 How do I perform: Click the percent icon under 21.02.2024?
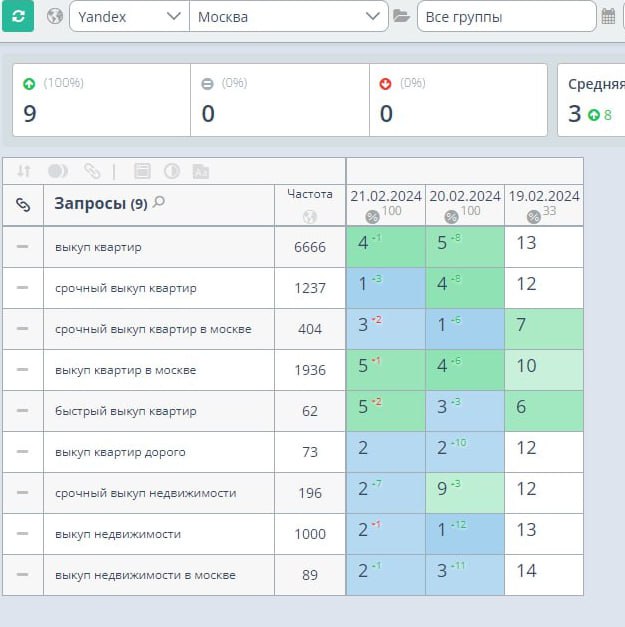[x=372, y=217]
